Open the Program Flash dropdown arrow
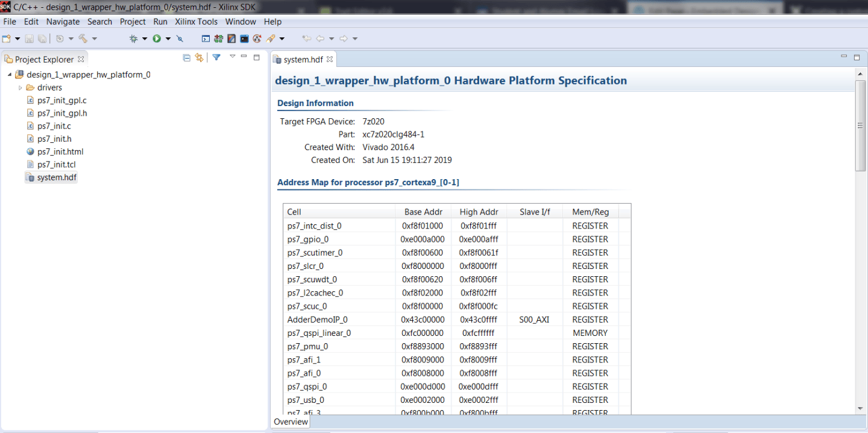868x433 pixels. [281, 39]
